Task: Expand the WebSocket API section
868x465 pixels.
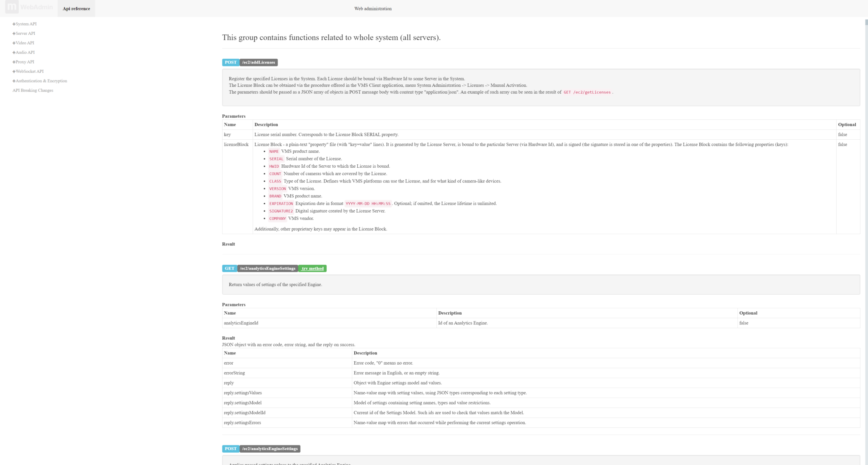Action: [x=28, y=71]
